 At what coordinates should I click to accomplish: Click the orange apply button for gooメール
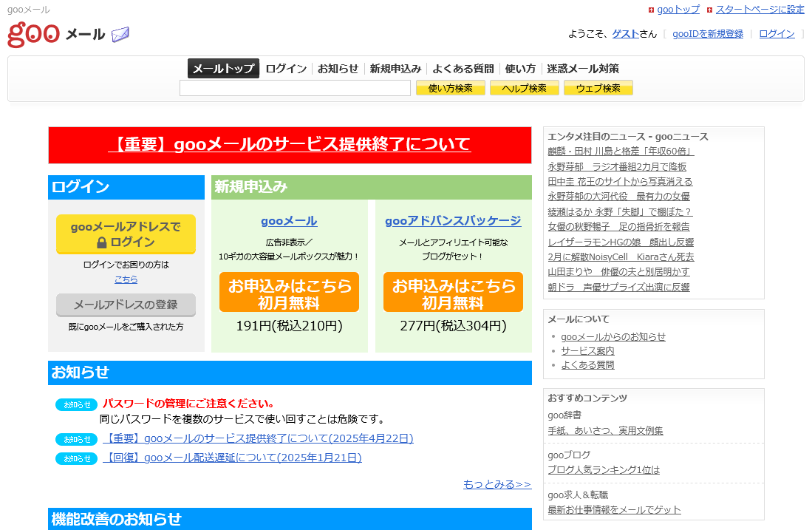pyautogui.click(x=289, y=292)
